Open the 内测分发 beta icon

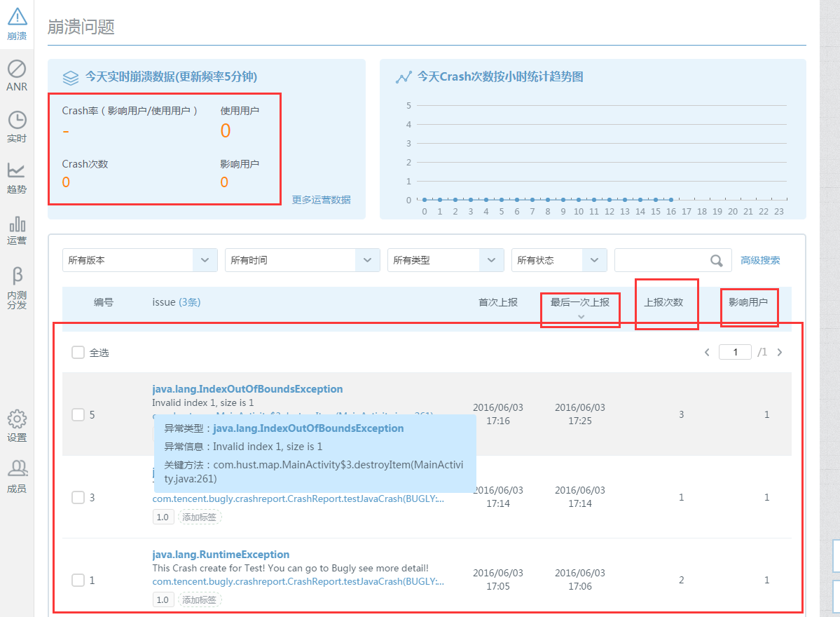17,286
